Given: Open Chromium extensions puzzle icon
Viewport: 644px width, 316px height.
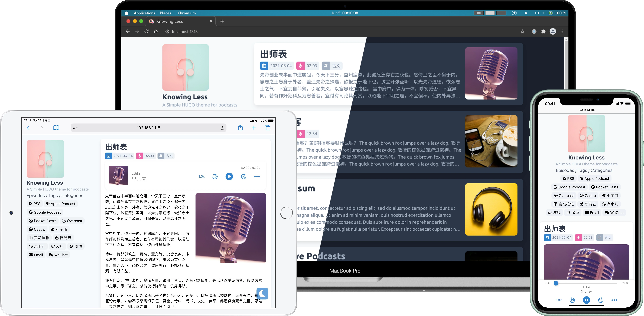Looking at the screenshot, I should pyautogui.click(x=543, y=32).
